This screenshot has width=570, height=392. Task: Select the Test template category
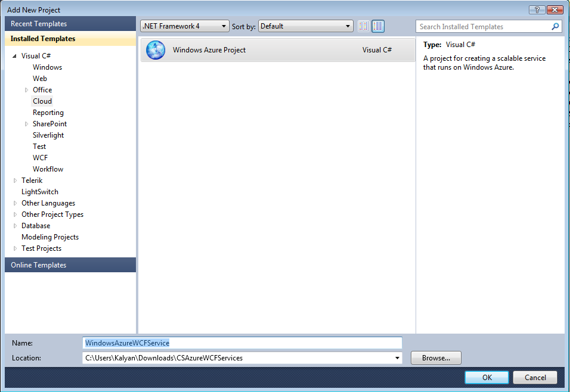coord(39,147)
